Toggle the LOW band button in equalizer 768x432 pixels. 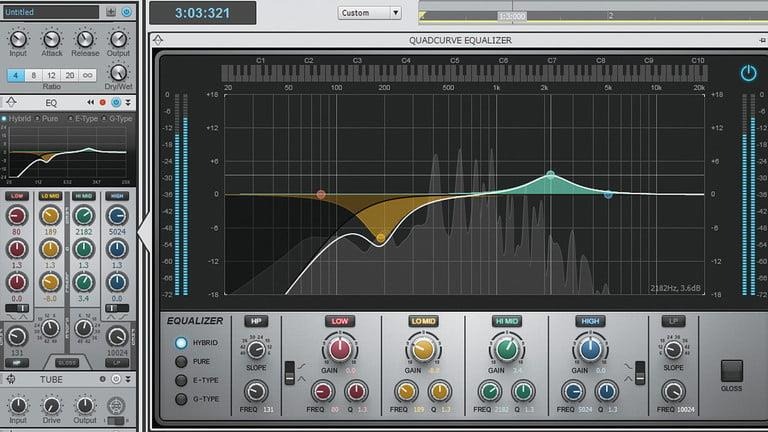(339, 321)
